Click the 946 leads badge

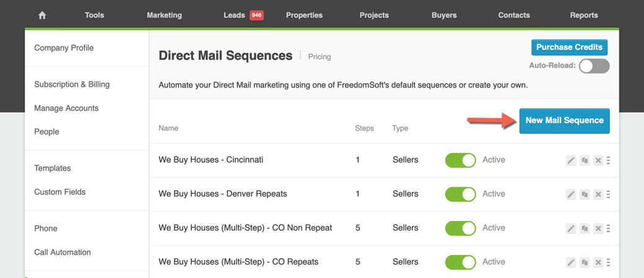coord(256,15)
